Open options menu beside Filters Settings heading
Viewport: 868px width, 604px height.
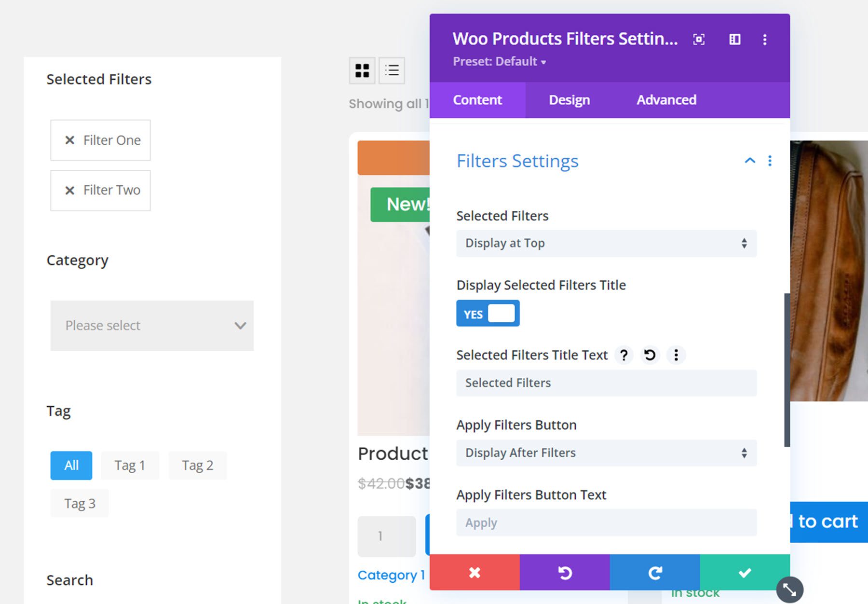[770, 161]
